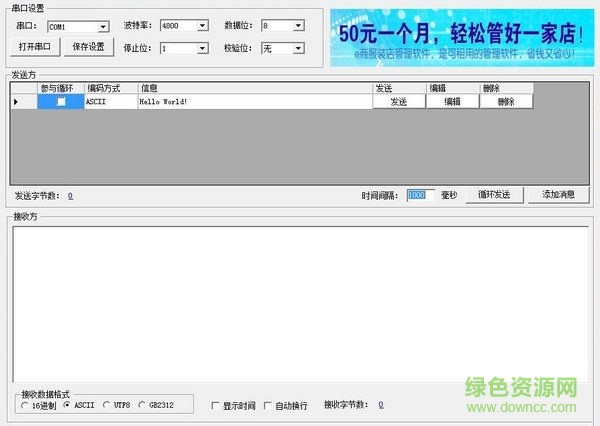This screenshot has width=600, height=426.
Task: Toggle the 参与循环 checkbox in the Hello World row
Action: (x=61, y=101)
